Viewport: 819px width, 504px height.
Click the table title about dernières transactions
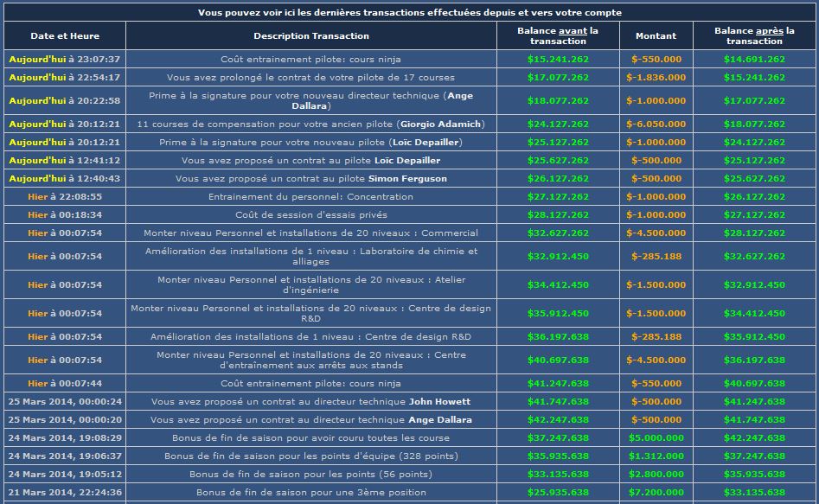[x=410, y=12]
